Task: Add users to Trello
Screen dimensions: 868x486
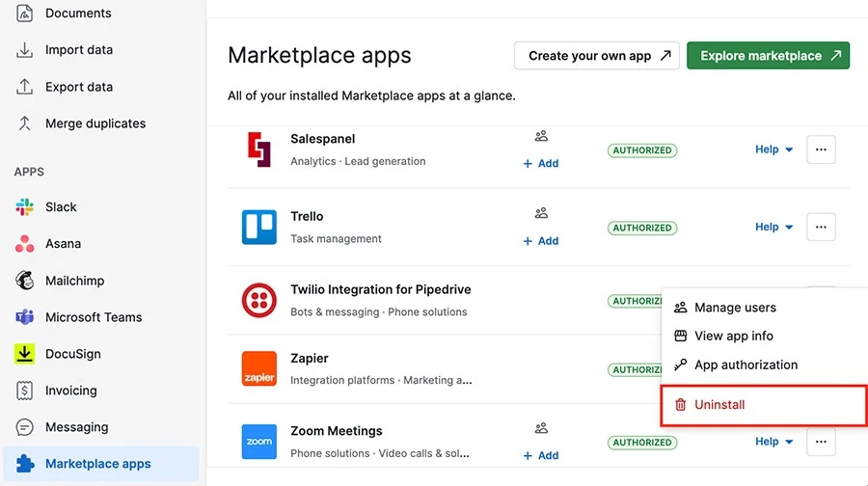Action: point(541,241)
